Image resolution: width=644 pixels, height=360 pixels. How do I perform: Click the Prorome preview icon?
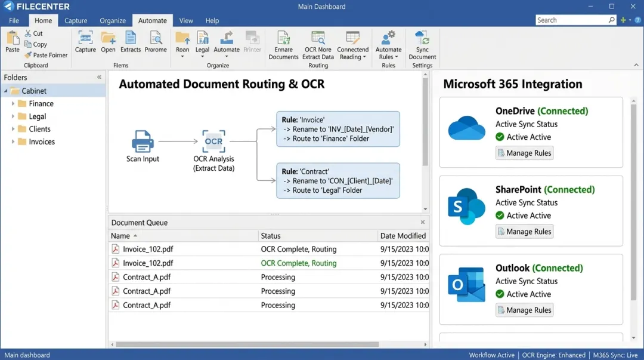pos(156,38)
